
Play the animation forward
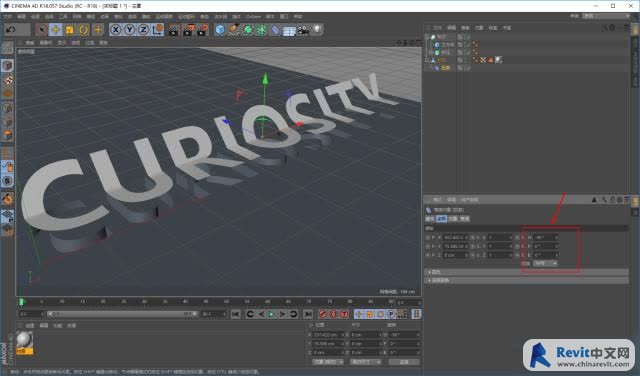point(271,314)
